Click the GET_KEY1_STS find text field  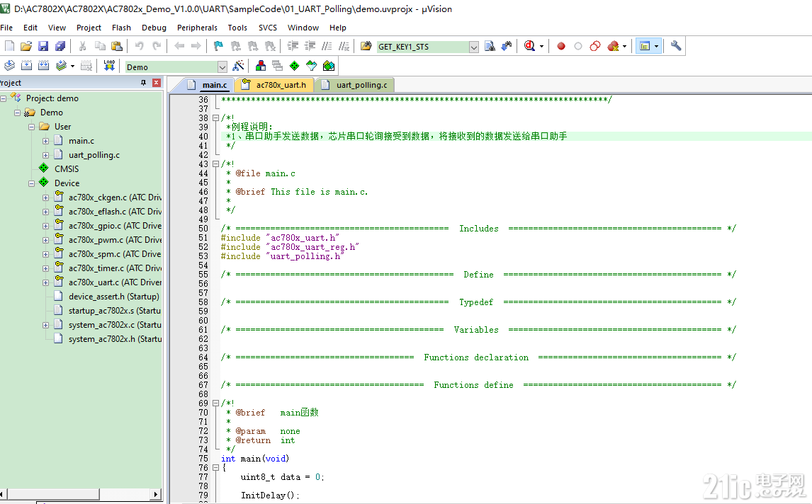click(422, 47)
